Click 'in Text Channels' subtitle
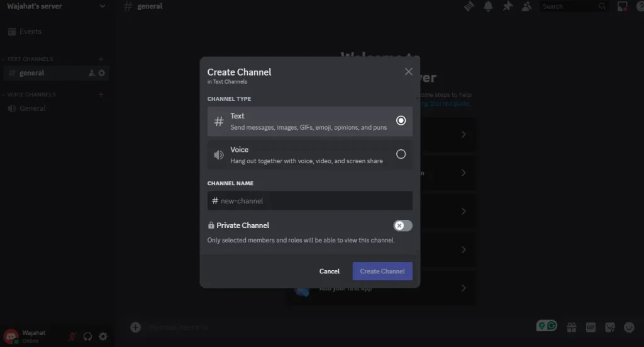This screenshot has height=347, width=644. tap(227, 82)
